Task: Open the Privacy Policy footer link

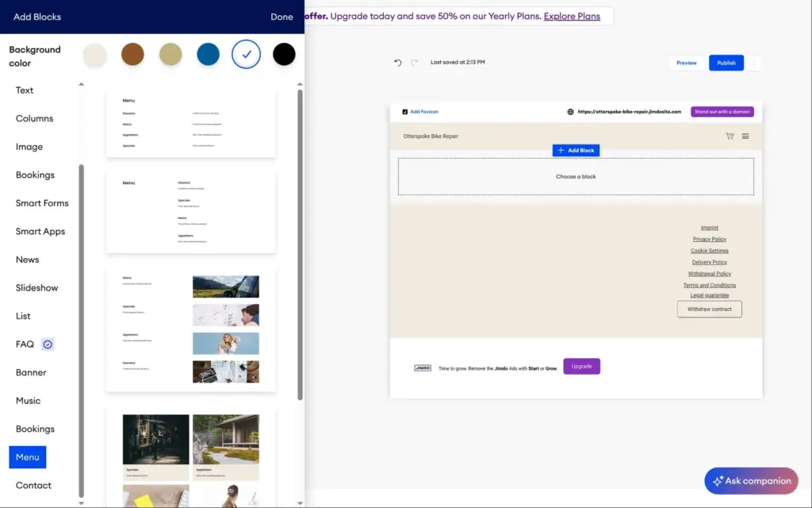Action: [710, 240]
